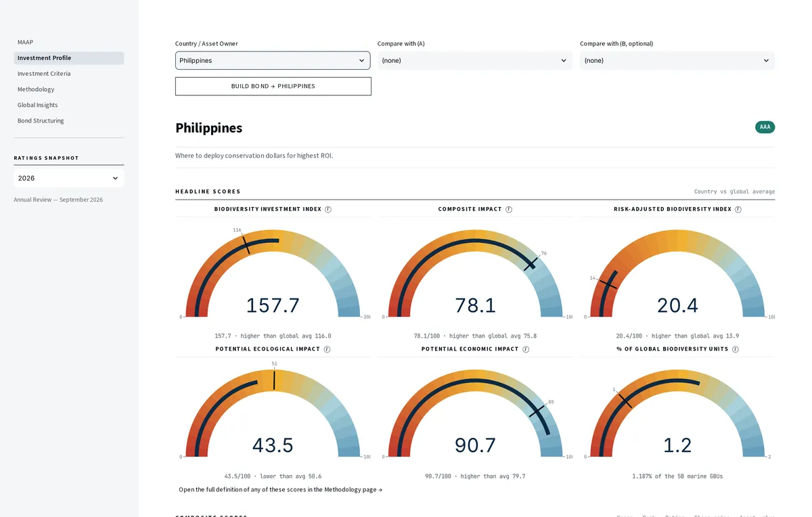Open info icon for Biodiversity Investment Index

click(328, 209)
